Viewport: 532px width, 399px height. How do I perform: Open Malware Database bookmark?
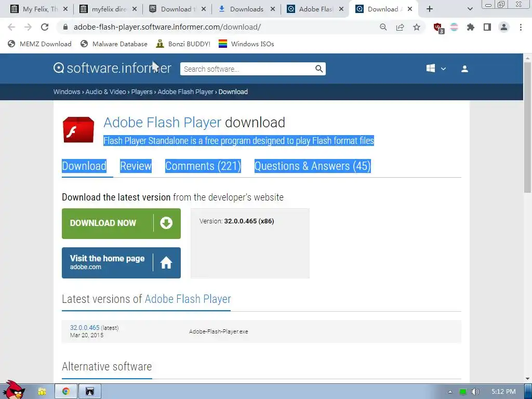pos(114,44)
